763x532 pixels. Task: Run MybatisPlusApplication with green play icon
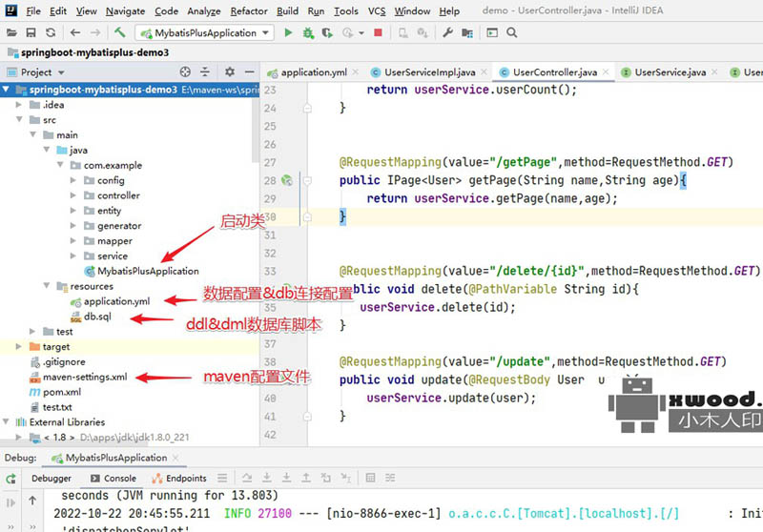pyautogui.click(x=288, y=32)
